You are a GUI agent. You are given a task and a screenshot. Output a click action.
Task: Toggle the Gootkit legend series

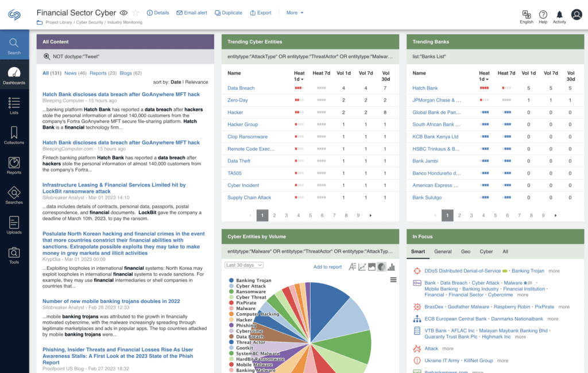(x=241, y=348)
